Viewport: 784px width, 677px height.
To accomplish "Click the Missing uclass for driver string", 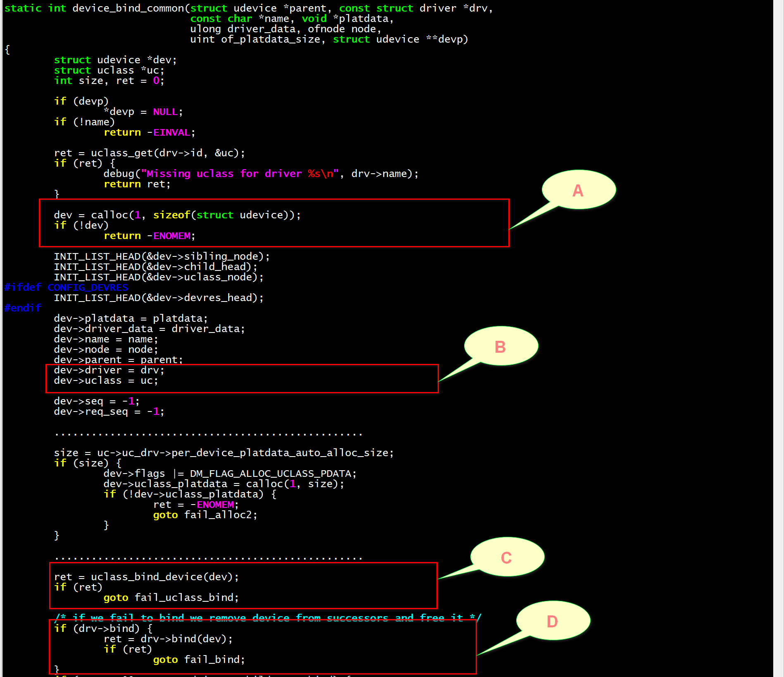I will pos(239,173).
